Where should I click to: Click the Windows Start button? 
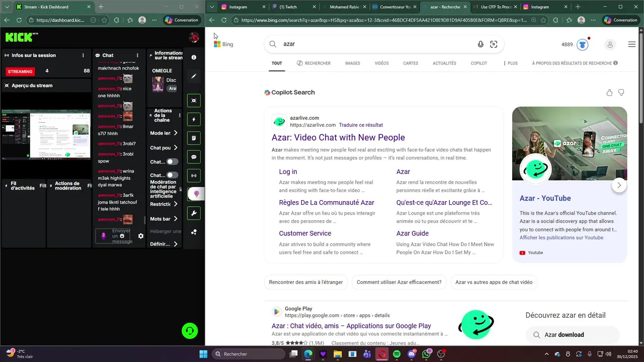click(203, 354)
